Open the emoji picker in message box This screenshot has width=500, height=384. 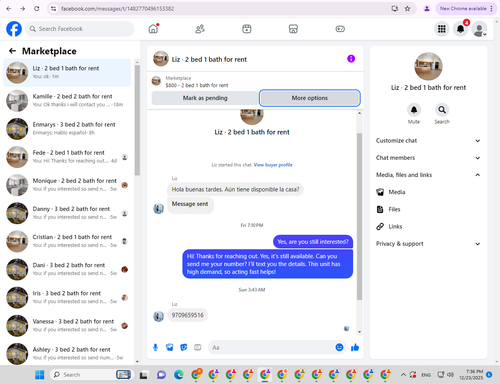click(339, 347)
